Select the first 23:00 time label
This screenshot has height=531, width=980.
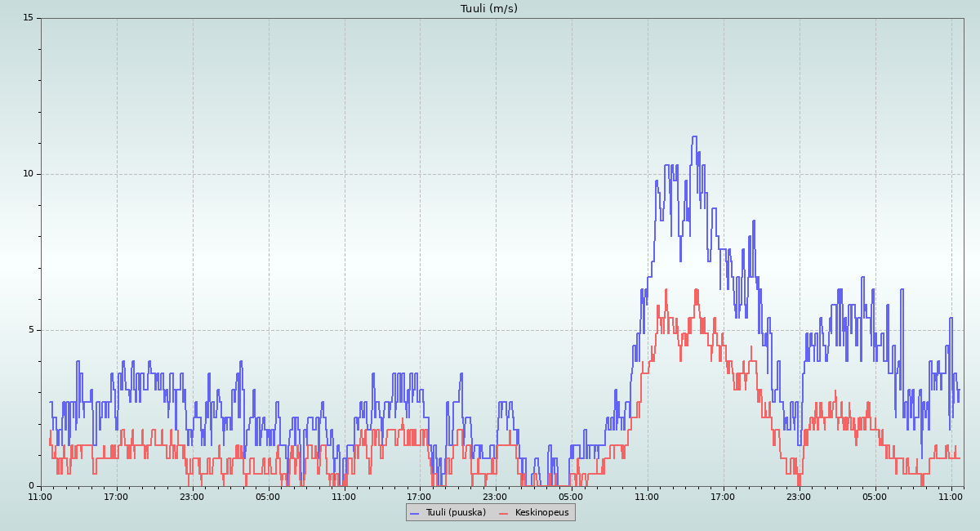click(192, 497)
